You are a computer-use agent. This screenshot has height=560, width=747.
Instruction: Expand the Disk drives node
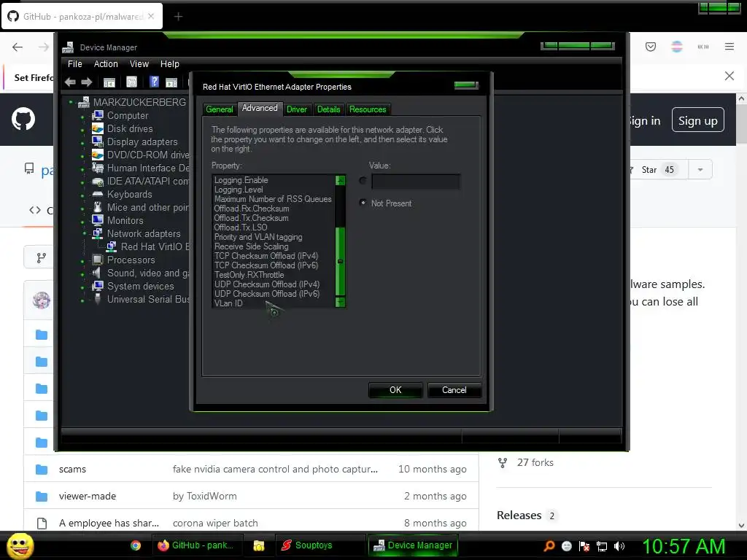(x=83, y=130)
